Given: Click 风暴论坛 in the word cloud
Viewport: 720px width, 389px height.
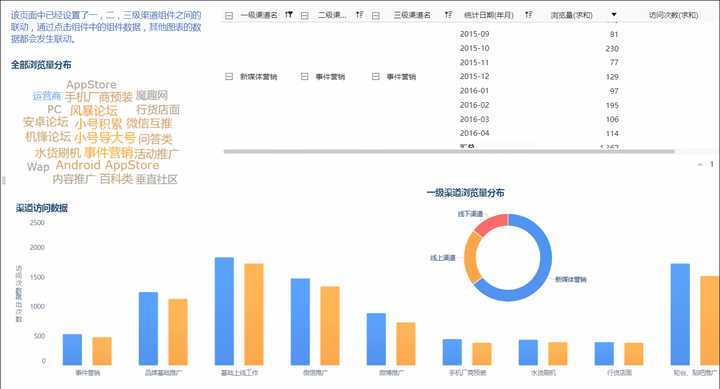Looking at the screenshot, I should (94, 110).
